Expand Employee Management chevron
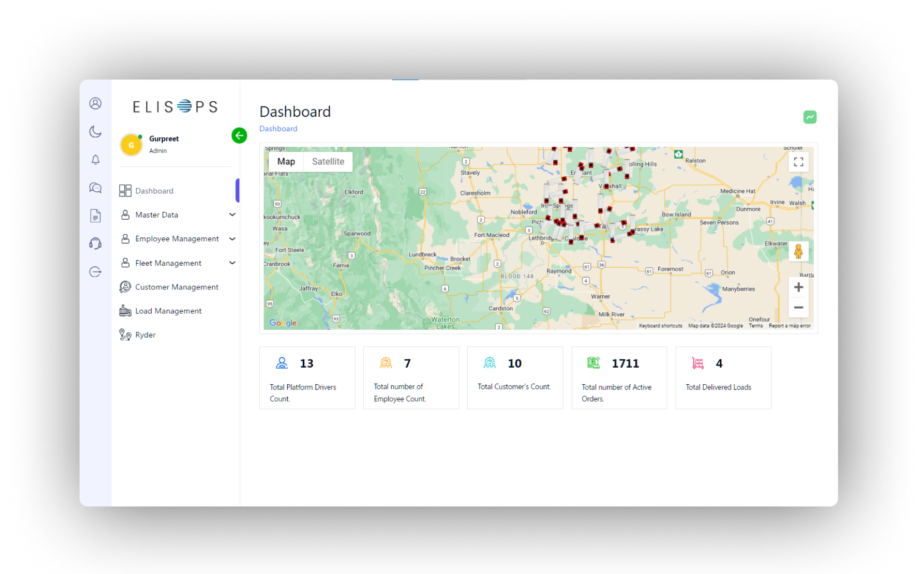The width and height of the screenshot is (924, 574). 232,238
